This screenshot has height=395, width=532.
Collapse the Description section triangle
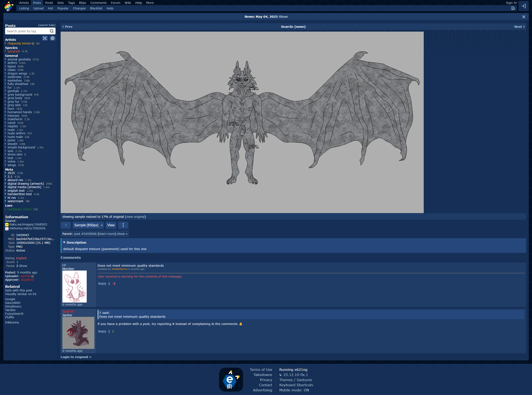pos(64,243)
